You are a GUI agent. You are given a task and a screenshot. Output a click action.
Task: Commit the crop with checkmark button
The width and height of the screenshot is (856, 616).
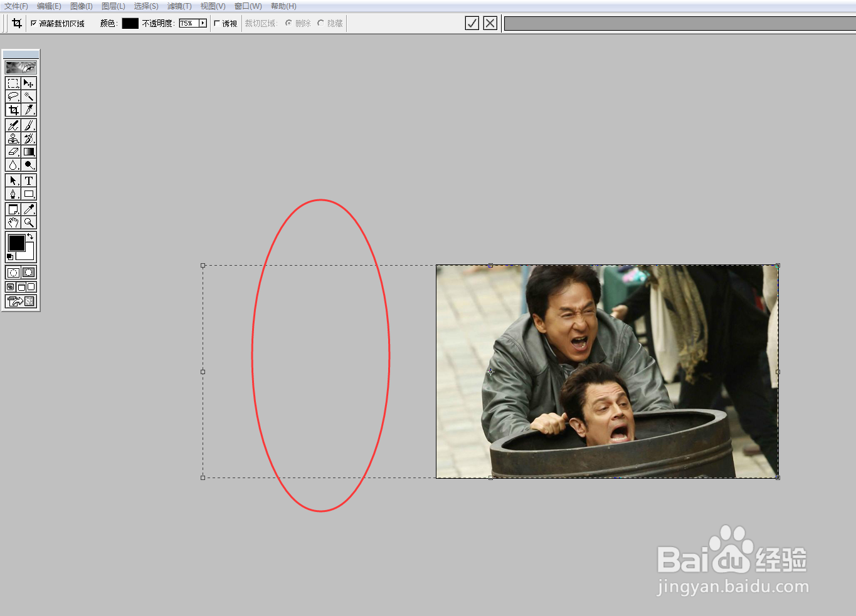[x=472, y=23]
